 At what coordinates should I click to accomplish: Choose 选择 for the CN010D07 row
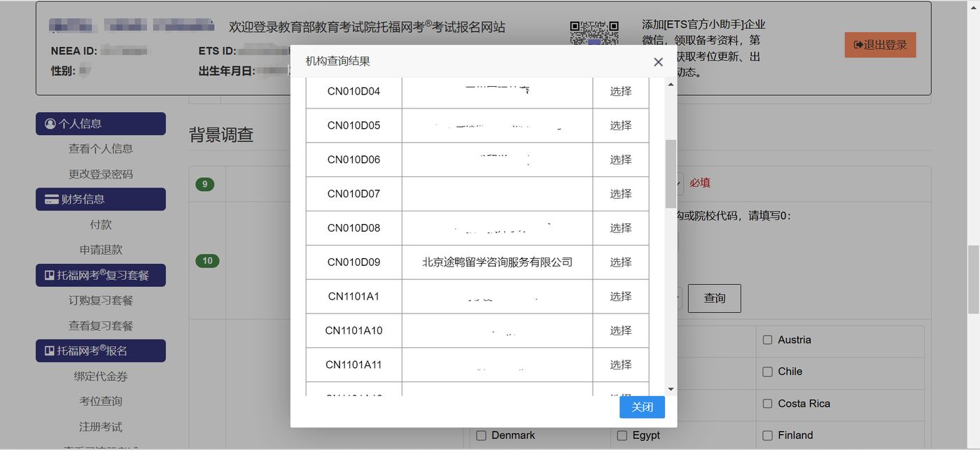[x=621, y=194]
